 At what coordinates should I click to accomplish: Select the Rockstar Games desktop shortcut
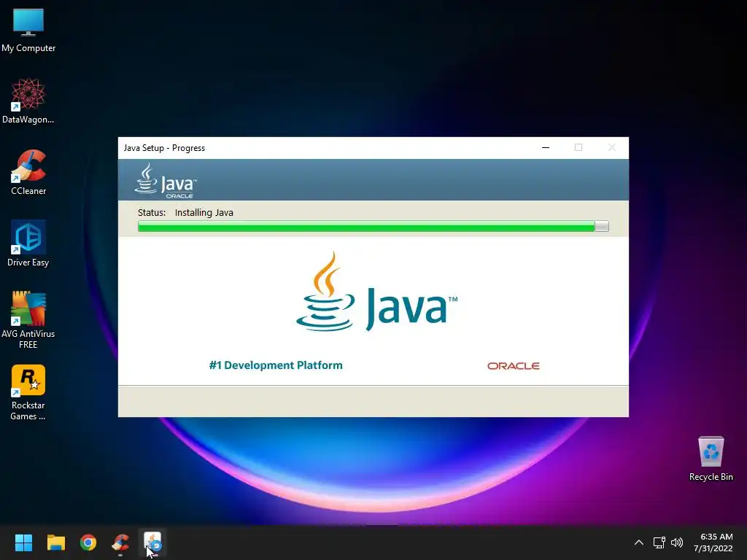pos(28,392)
